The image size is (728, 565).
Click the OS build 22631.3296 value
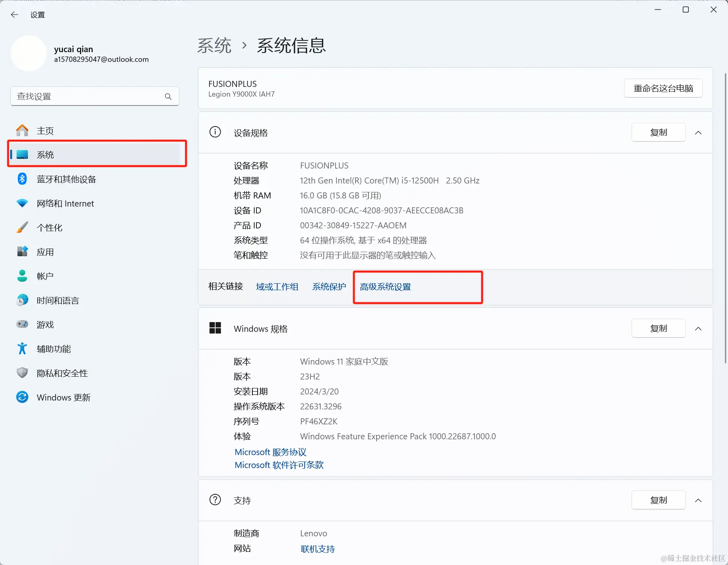[x=321, y=407]
